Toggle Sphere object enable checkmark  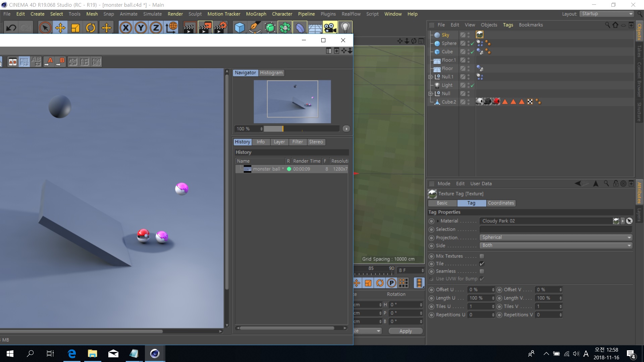(472, 44)
